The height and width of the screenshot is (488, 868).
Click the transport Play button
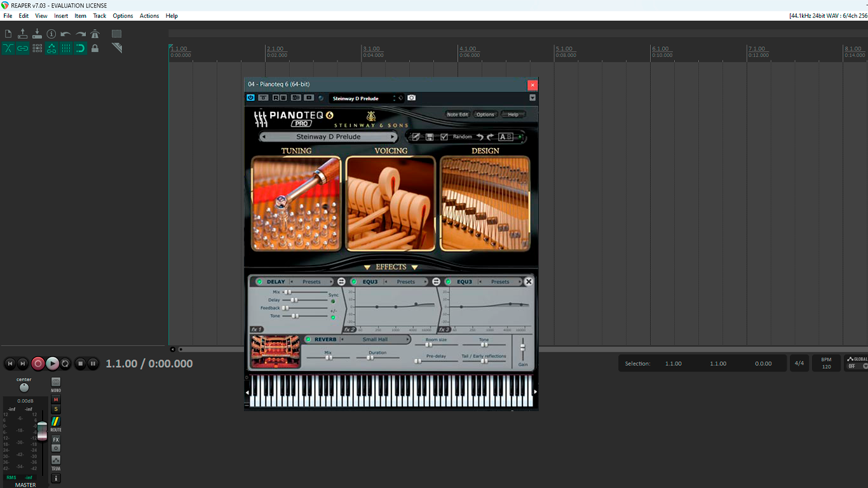point(52,363)
